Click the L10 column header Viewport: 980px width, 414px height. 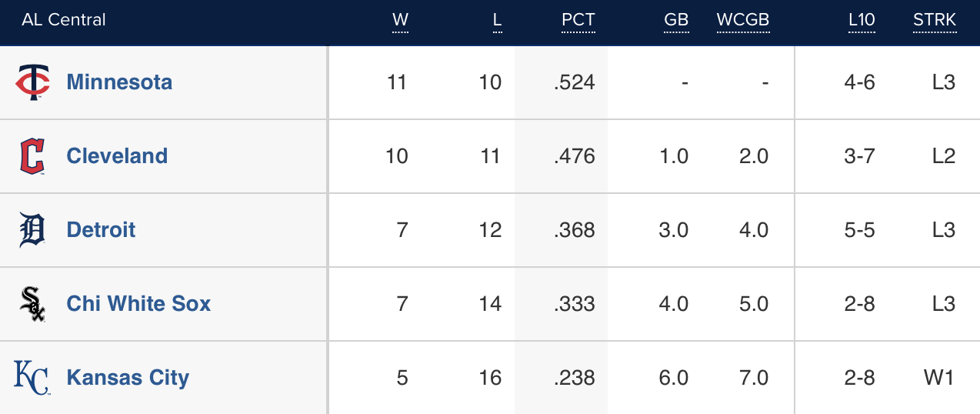point(862,20)
